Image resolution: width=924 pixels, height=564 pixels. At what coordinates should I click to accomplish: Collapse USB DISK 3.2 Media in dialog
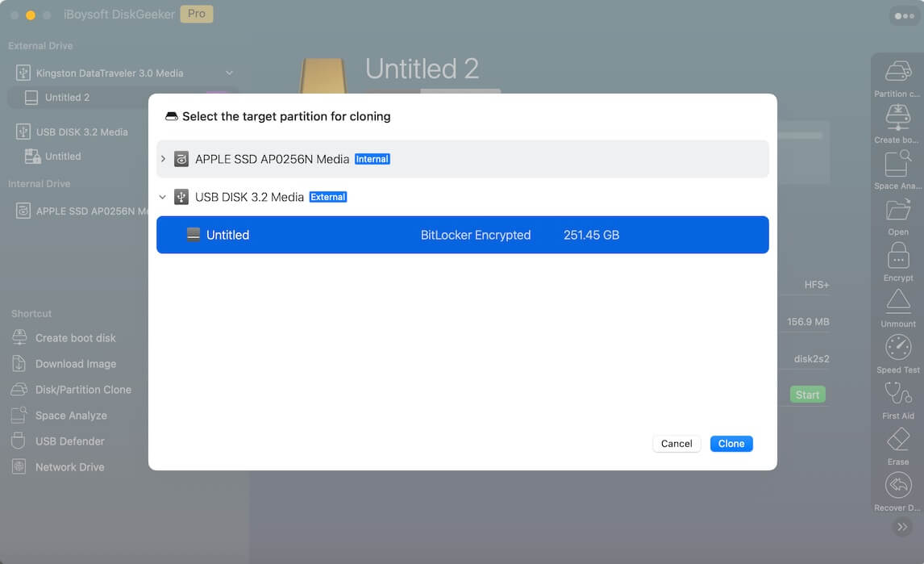163,197
